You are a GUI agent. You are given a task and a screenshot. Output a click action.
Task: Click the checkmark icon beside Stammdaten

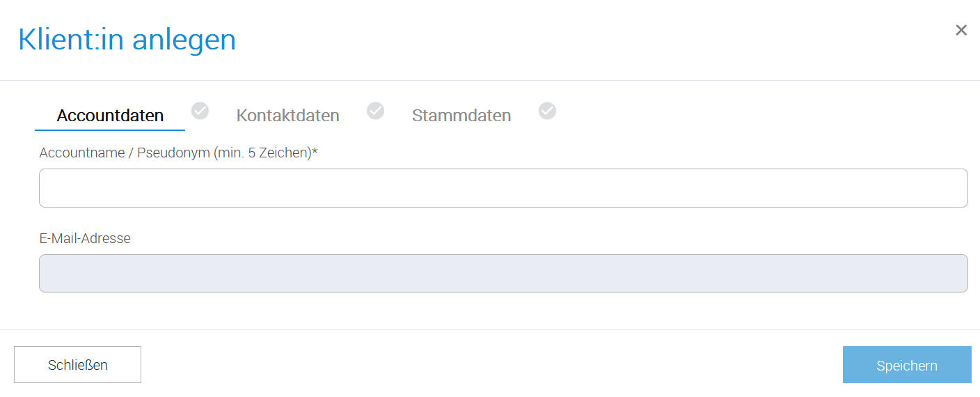(x=548, y=111)
